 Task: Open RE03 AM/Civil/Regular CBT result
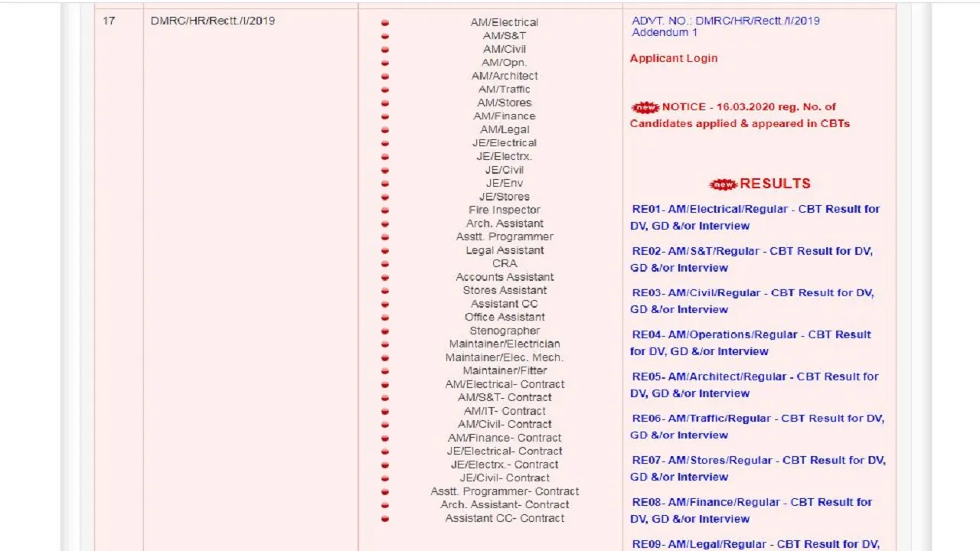coord(752,301)
